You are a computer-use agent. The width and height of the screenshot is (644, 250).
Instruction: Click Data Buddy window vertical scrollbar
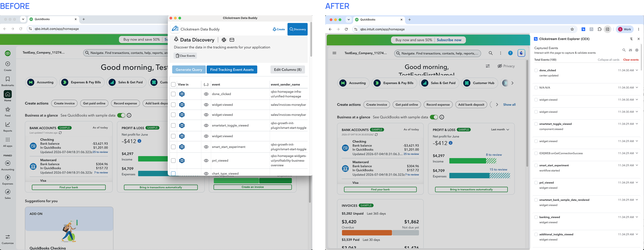[311, 40]
